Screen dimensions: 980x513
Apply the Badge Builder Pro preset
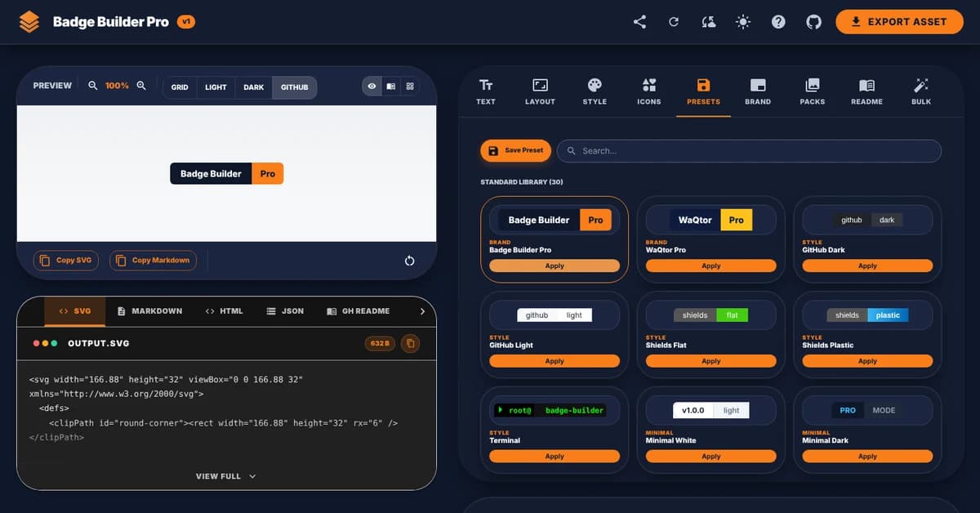(555, 266)
